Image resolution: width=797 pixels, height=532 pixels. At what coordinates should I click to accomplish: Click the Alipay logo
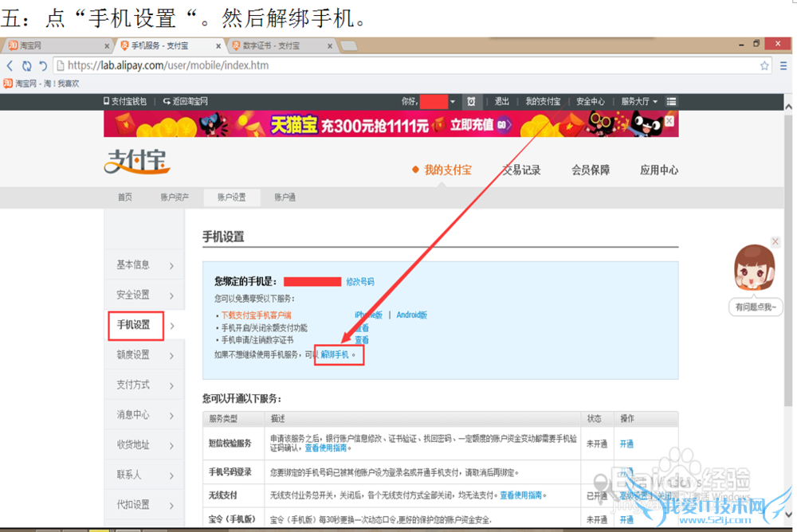tap(137, 162)
